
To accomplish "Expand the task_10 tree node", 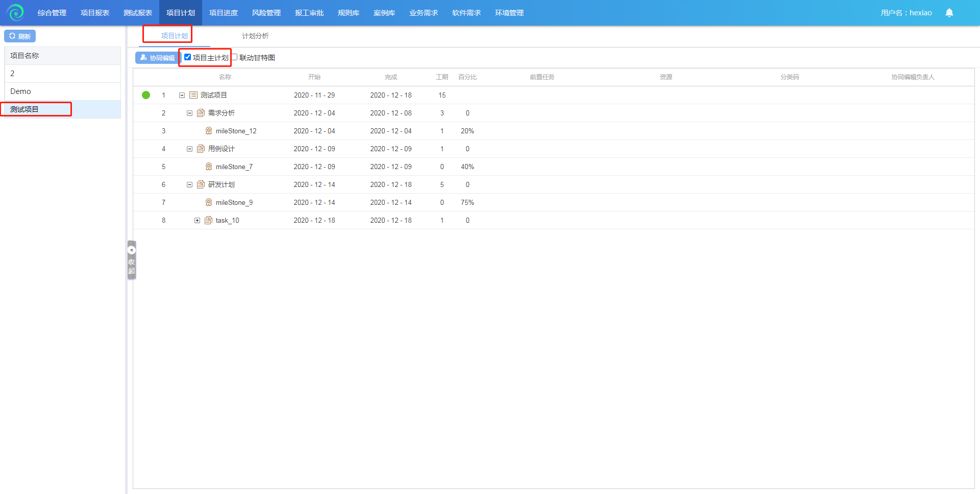I will 197,220.
